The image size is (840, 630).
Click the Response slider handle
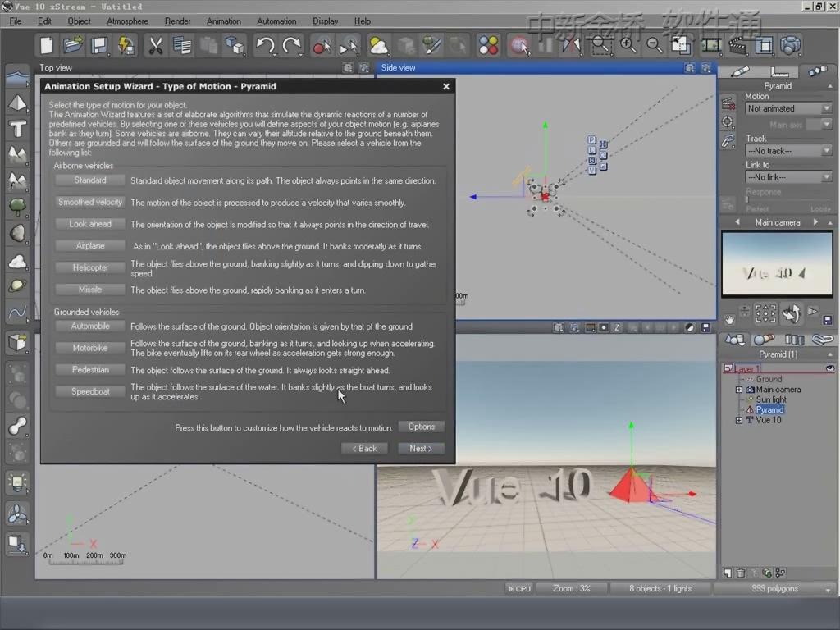coord(746,200)
